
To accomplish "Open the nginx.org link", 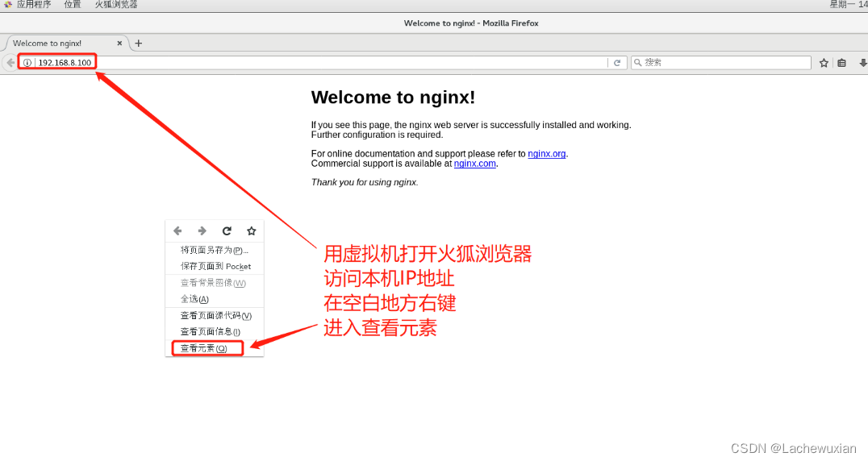I will [x=546, y=154].
